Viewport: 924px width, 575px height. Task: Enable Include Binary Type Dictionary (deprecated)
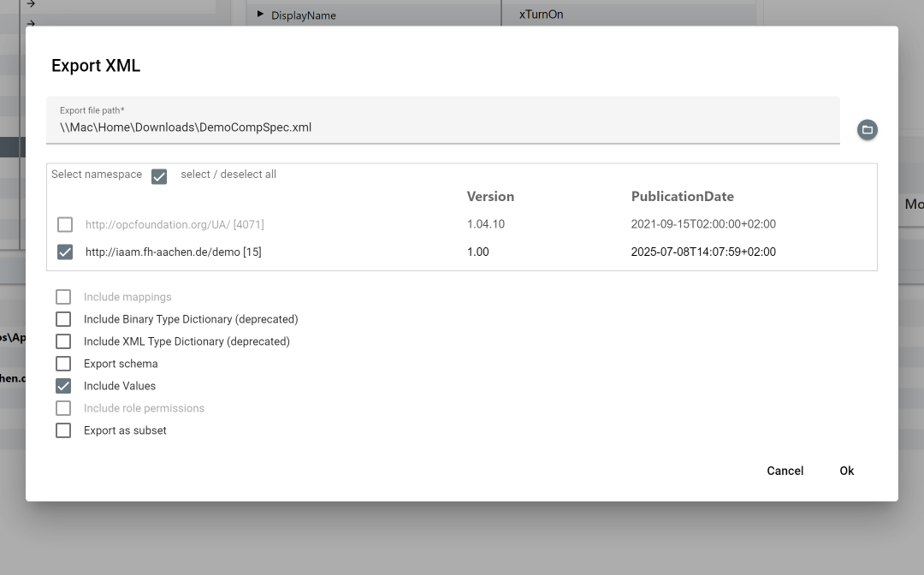(62, 318)
